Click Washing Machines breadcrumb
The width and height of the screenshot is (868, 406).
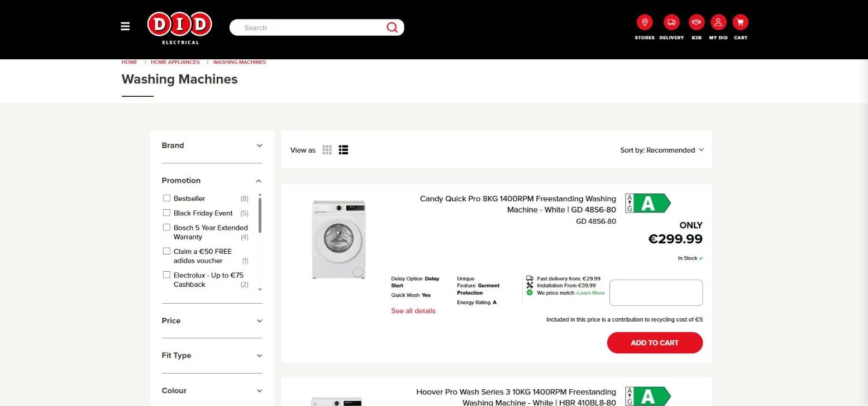click(239, 62)
